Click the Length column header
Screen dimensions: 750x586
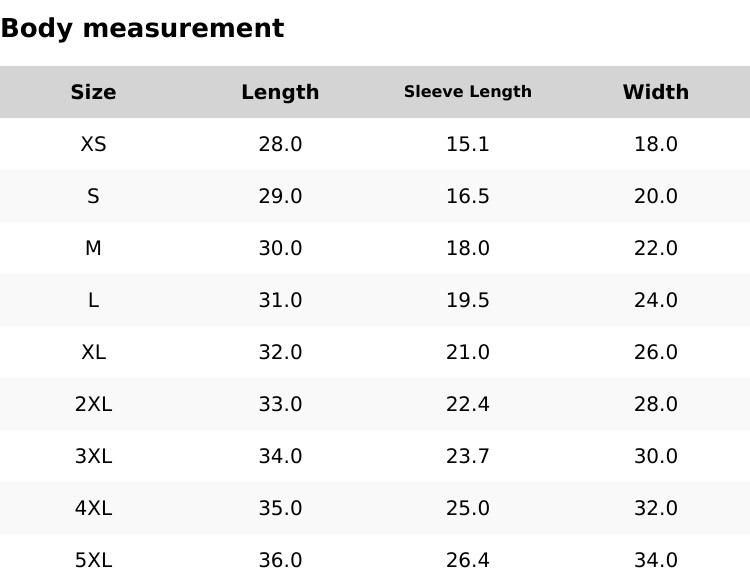280,92
